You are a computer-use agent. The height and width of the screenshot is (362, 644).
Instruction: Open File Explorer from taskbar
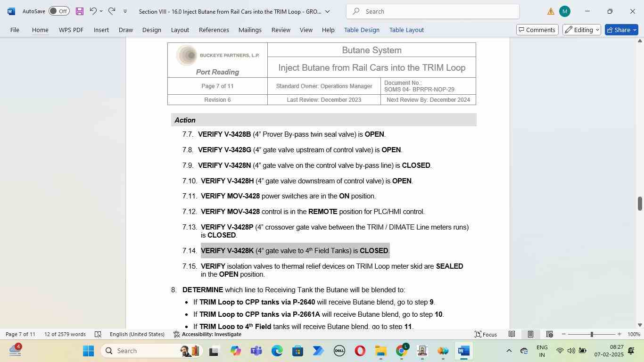click(380, 351)
